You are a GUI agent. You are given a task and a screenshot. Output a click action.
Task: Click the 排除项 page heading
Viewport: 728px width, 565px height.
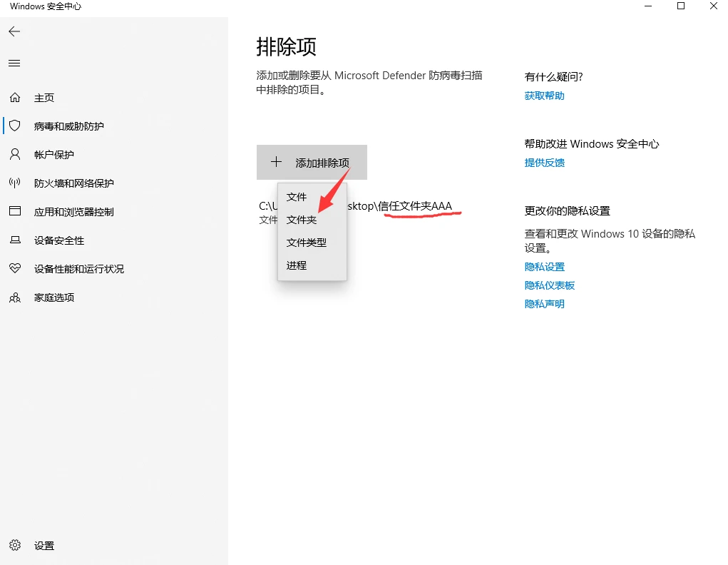click(286, 47)
